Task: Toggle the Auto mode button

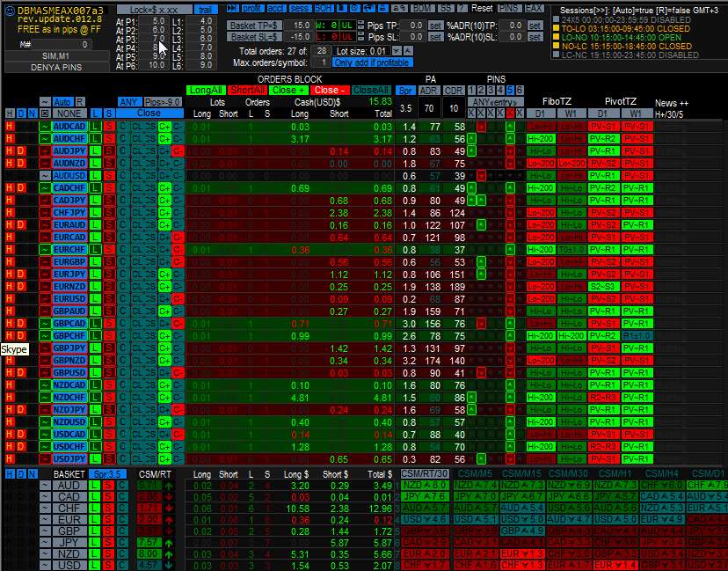Action: pyautogui.click(x=62, y=102)
